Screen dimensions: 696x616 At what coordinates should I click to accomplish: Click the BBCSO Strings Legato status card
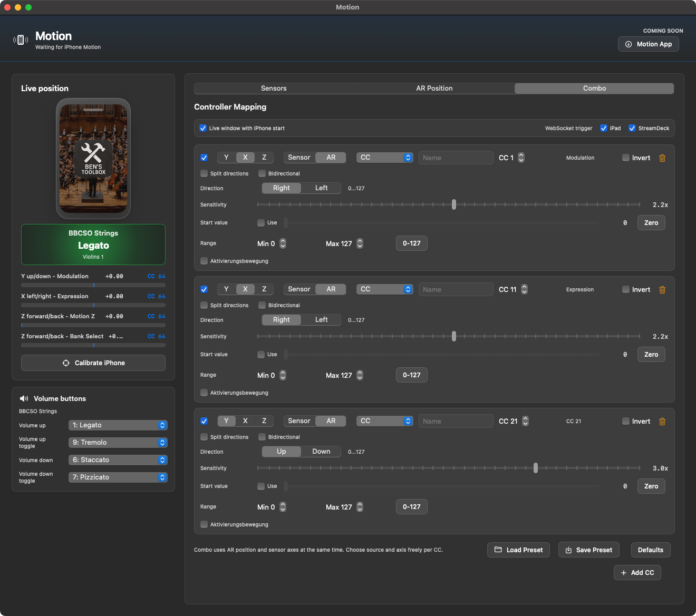[x=93, y=245]
